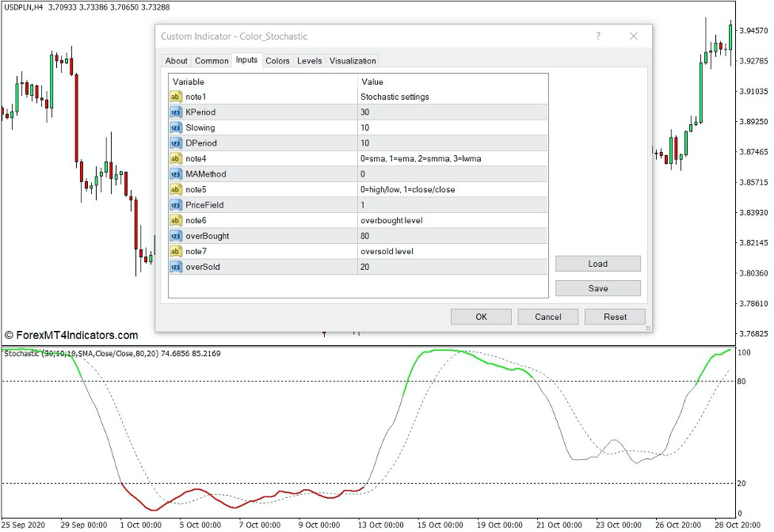Click the 123 icon next to DPeriod

click(175, 142)
